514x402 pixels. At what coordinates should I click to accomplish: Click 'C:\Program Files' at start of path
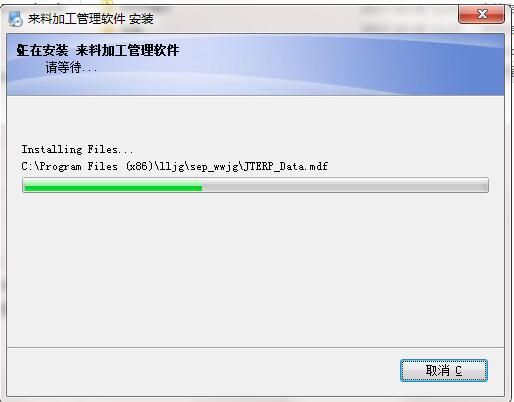[x=69, y=166]
